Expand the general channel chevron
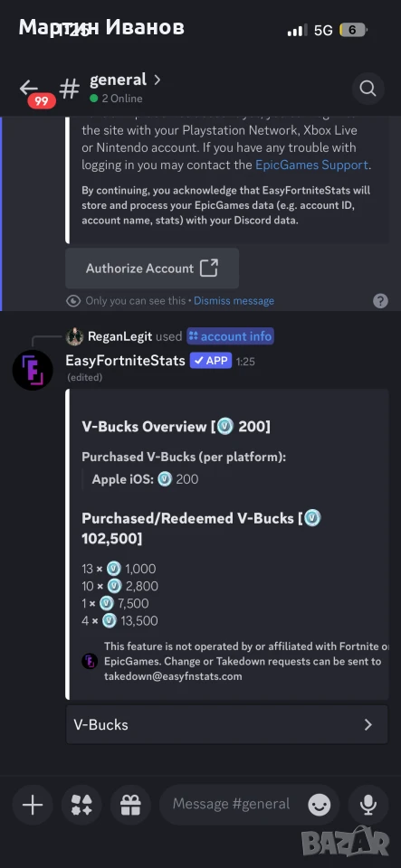Image resolution: width=401 pixels, height=868 pixels. click(x=158, y=80)
